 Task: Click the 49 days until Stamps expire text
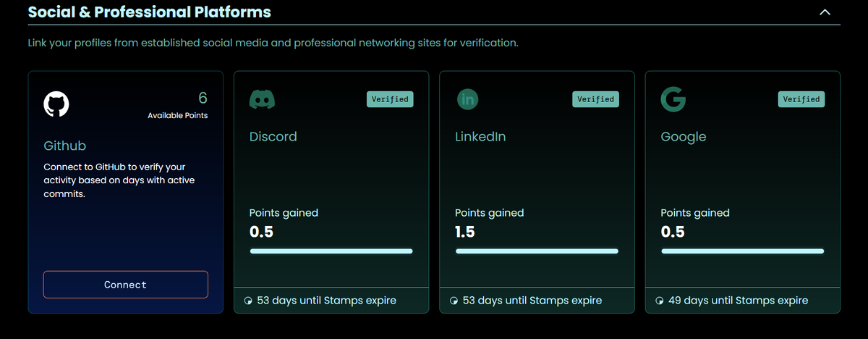(x=739, y=301)
